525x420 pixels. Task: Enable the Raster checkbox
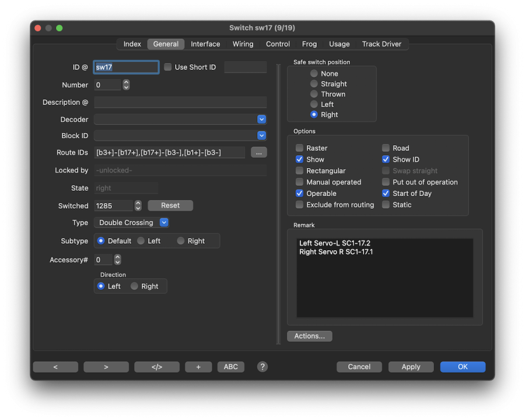tap(300, 148)
